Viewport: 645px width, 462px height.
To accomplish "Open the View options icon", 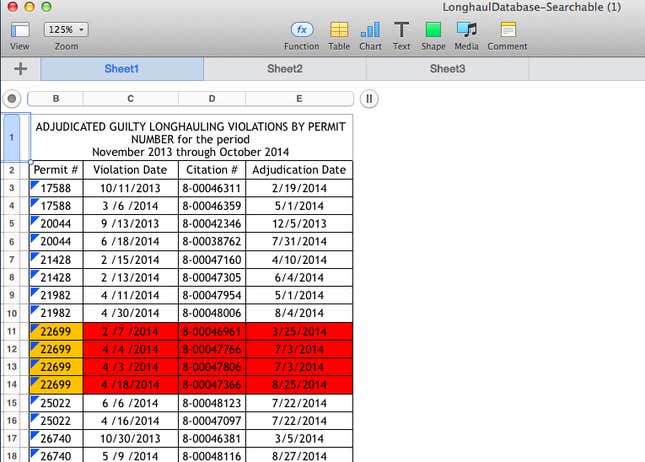I will [x=20, y=30].
